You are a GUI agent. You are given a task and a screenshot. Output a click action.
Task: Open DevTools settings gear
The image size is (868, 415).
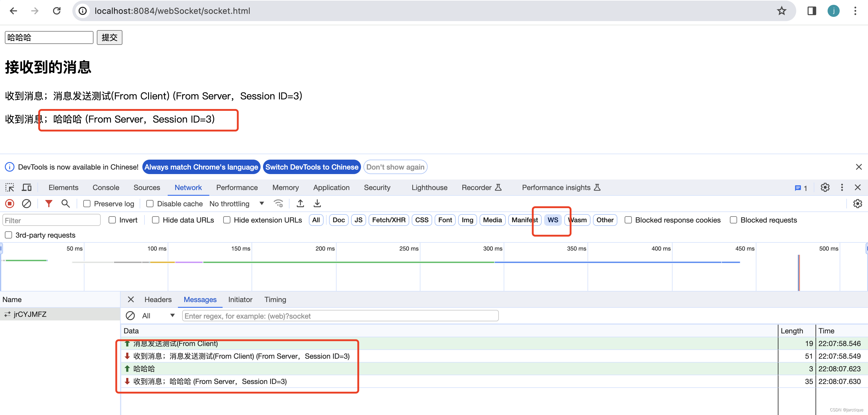(x=825, y=188)
